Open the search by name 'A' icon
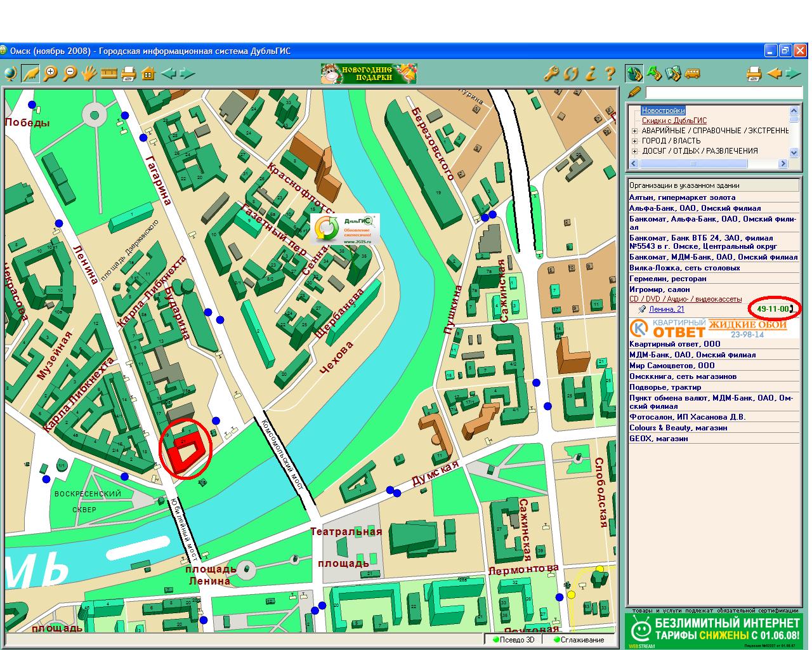 pos(655,74)
